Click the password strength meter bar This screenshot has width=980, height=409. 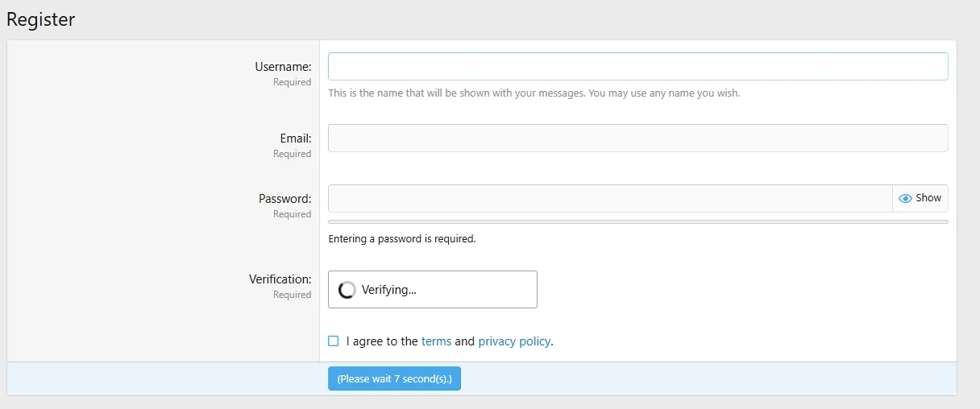click(637, 221)
